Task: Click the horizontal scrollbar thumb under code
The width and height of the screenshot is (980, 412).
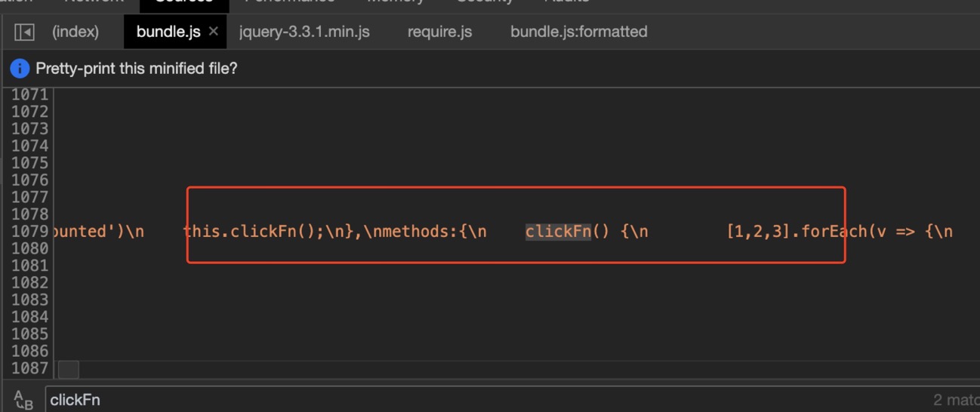Action: 69,369
